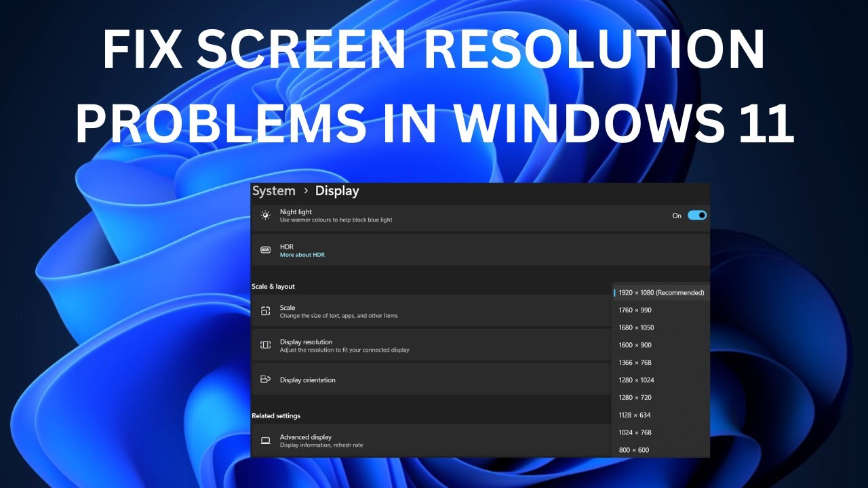
Task: Click the Night light sun icon
Action: coord(265,215)
